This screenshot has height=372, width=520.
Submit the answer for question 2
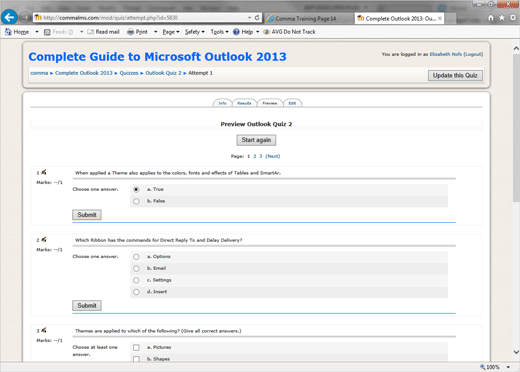[87, 305]
